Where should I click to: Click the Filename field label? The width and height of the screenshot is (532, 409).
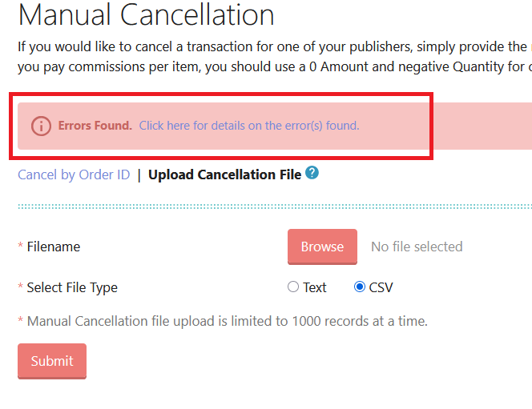[x=54, y=247]
